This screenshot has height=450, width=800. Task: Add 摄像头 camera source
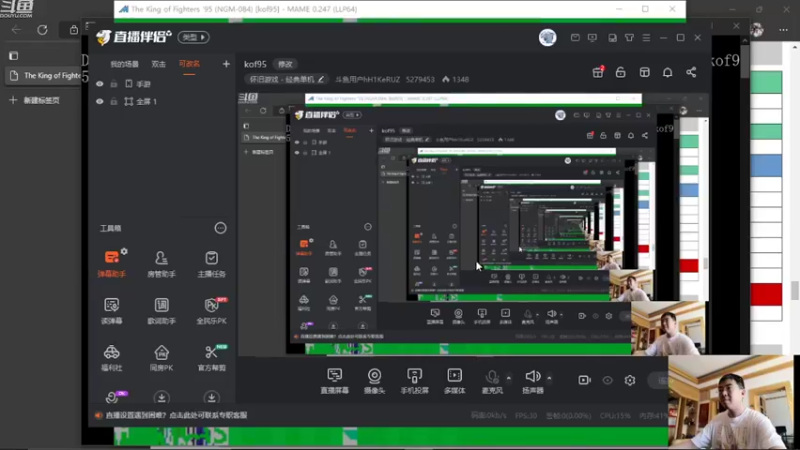click(x=374, y=381)
